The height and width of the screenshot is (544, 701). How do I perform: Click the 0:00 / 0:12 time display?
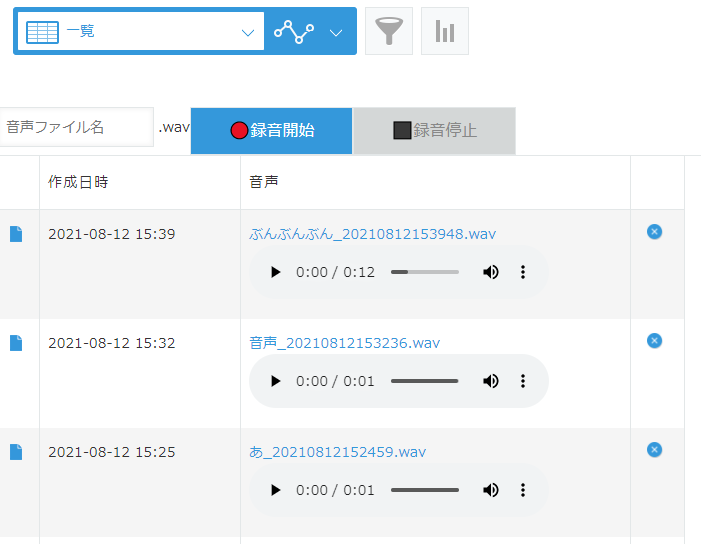click(x=335, y=272)
